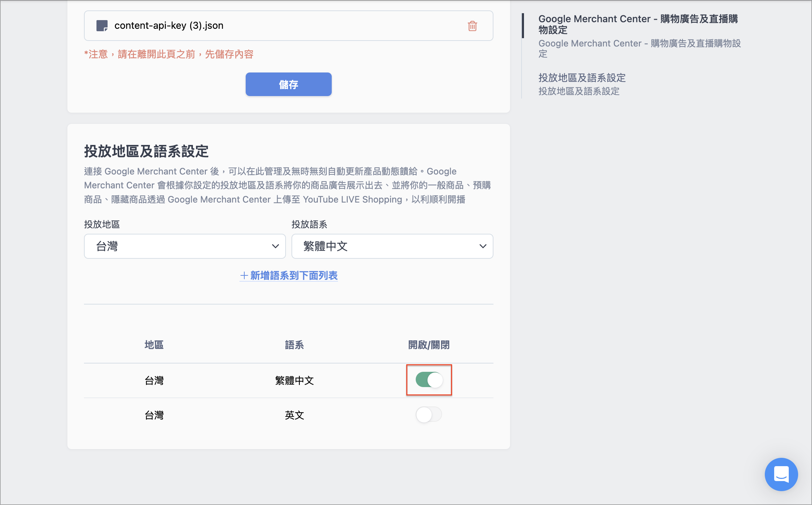
Task: Click the 語系 column header
Action: coord(294,345)
